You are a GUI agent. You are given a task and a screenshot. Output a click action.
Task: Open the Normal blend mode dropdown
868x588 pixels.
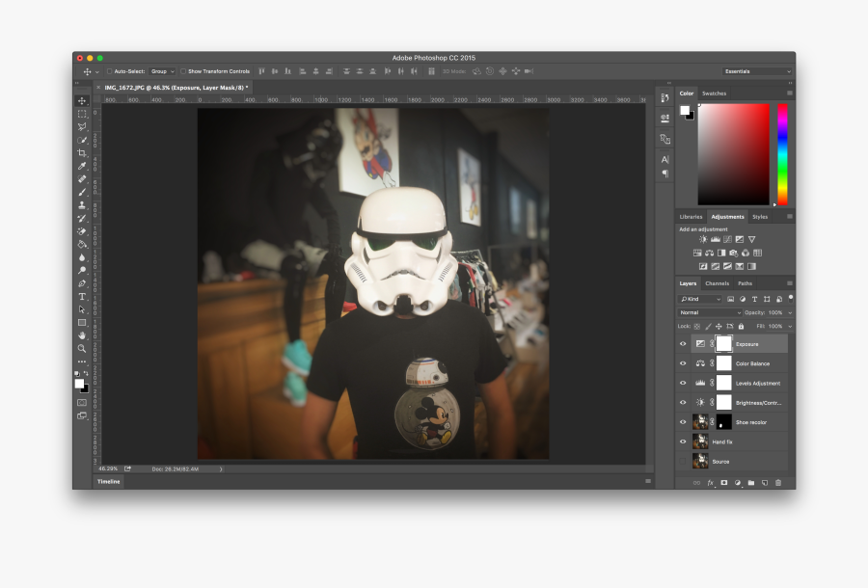(711, 313)
